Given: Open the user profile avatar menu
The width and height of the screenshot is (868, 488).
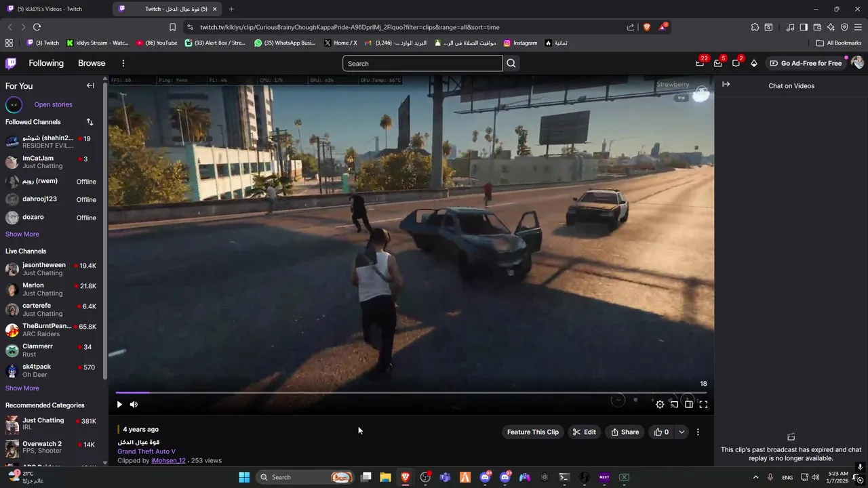Looking at the screenshot, I should 857,63.
